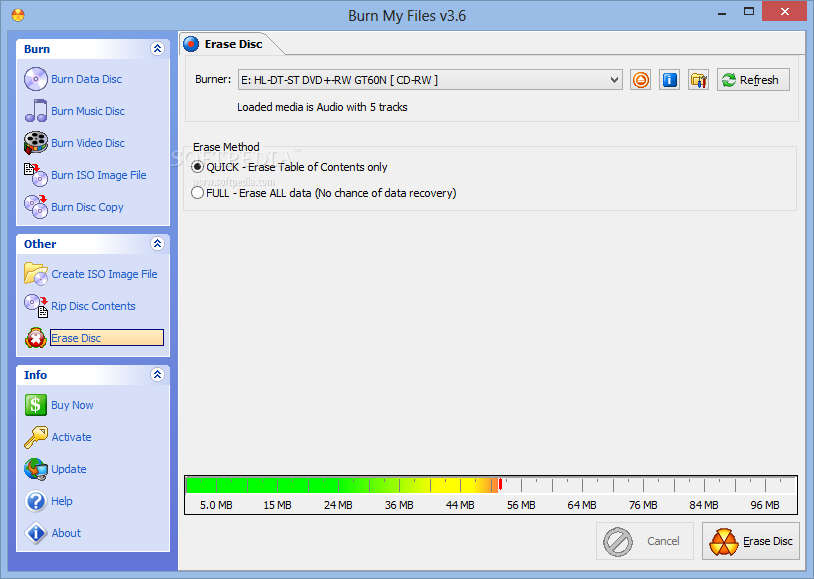Image resolution: width=814 pixels, height=579 pixels.
Task: Click 'Loaded media is Audio with 5 tracks'
Action: pos(322,107)
